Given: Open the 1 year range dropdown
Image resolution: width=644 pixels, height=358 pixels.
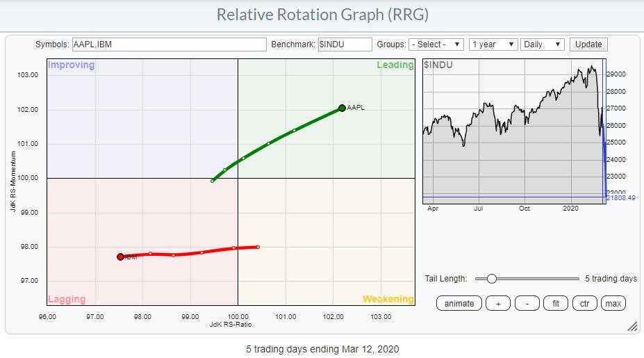Looking at the screenshot, I should [493, 44].
